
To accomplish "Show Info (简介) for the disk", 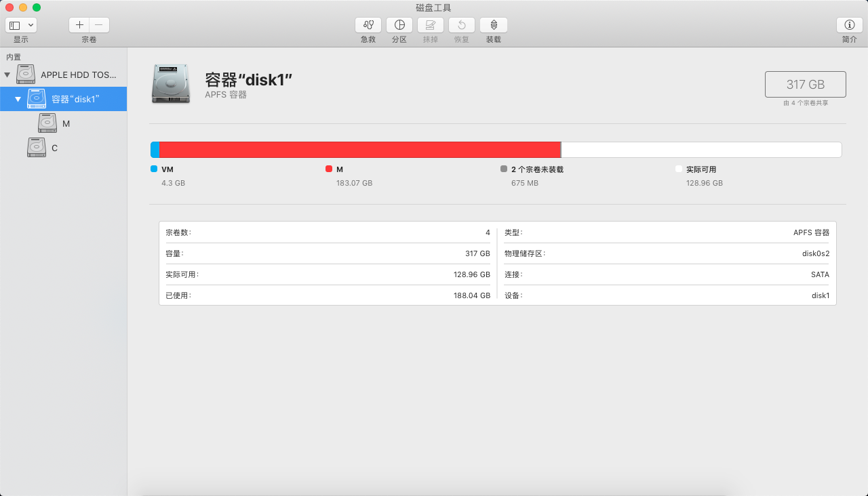I will coord(850,25).
